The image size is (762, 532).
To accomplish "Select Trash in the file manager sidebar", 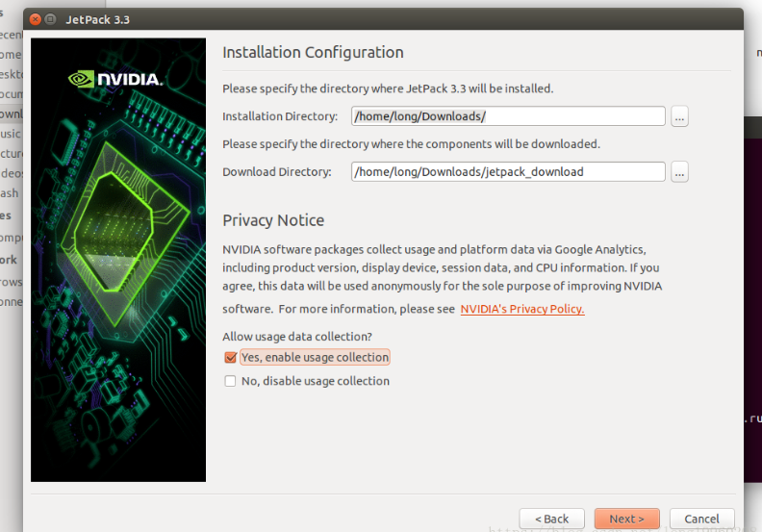I will click(x=10, y=192).
